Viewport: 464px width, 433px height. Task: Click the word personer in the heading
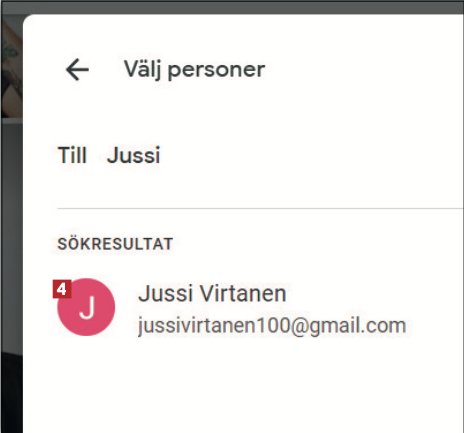(216, 70)
